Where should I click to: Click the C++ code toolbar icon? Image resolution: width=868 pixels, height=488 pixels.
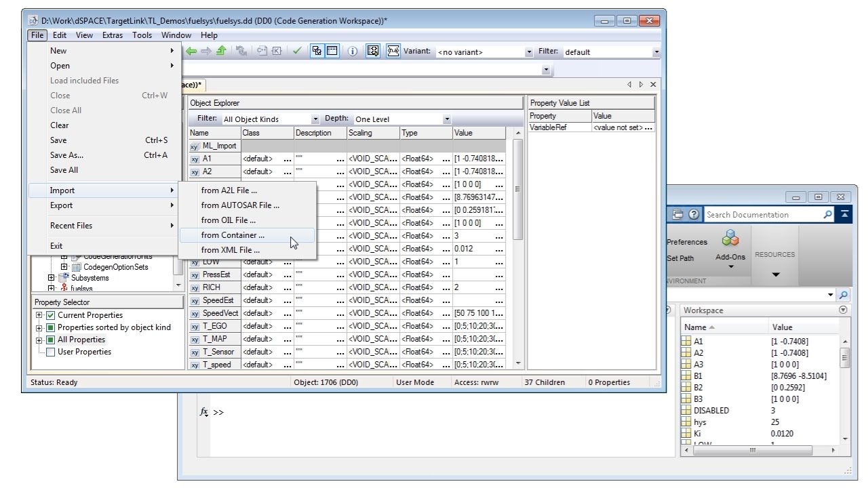click(x=262, y=51)
